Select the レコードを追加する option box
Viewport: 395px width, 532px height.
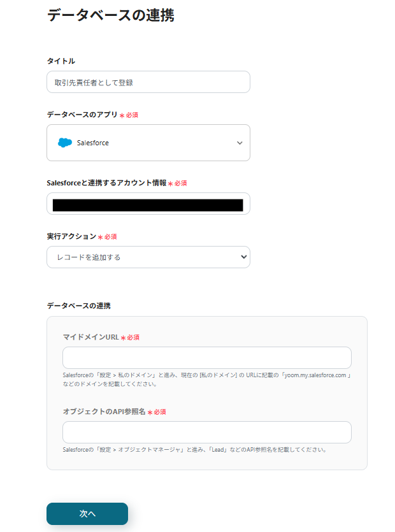point(148,257)
